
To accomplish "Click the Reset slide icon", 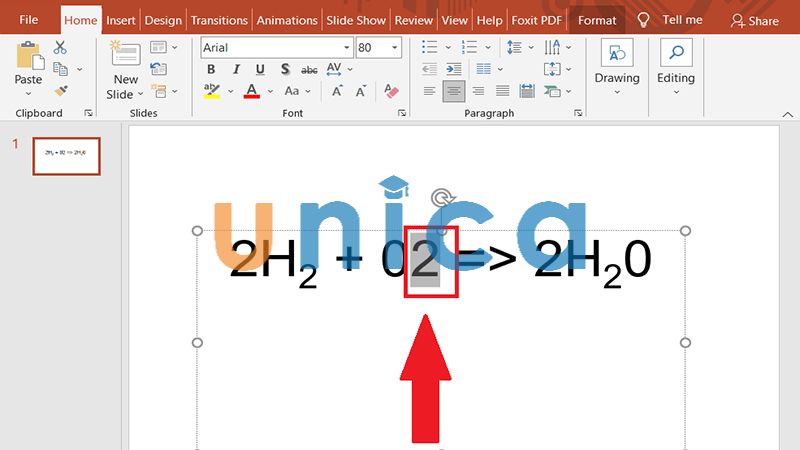I will [x=158, y=69].
